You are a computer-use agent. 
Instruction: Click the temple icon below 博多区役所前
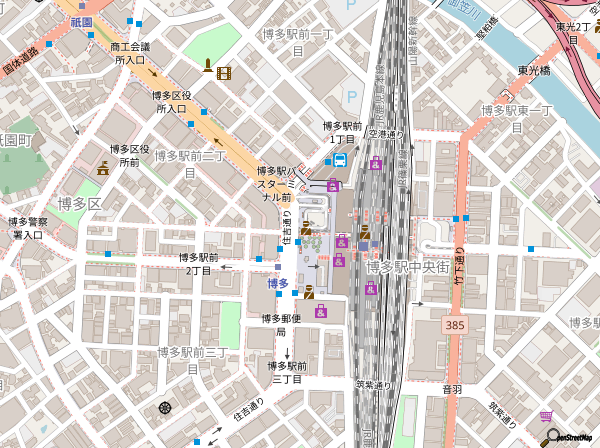(102, 169)
